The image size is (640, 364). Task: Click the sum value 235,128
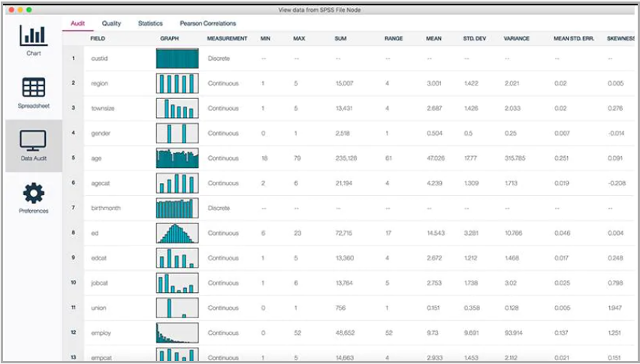[x=346, y=158]
